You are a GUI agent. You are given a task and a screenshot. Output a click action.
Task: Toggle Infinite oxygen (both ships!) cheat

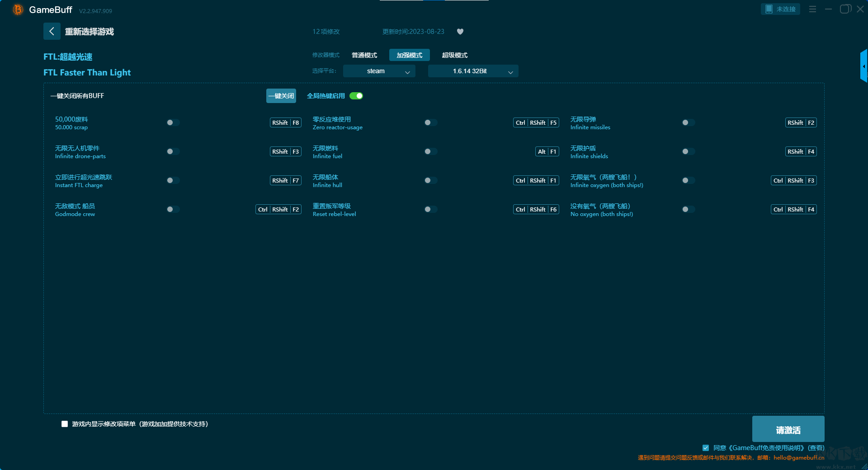689,180
